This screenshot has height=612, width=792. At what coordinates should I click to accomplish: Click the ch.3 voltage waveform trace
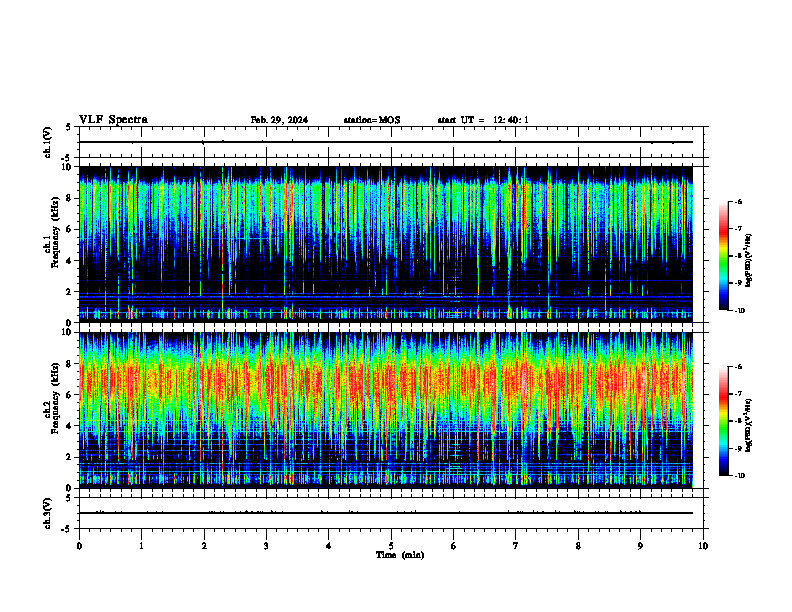click(386, 513)
